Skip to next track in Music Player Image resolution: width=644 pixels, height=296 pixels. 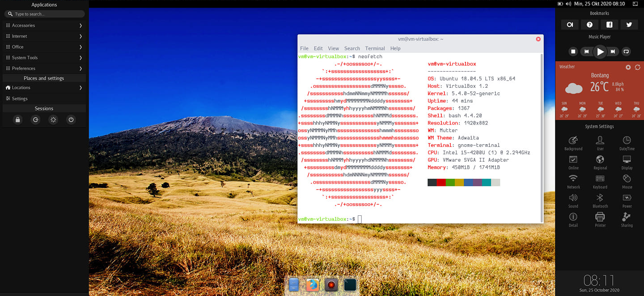(x=613, y=51)
